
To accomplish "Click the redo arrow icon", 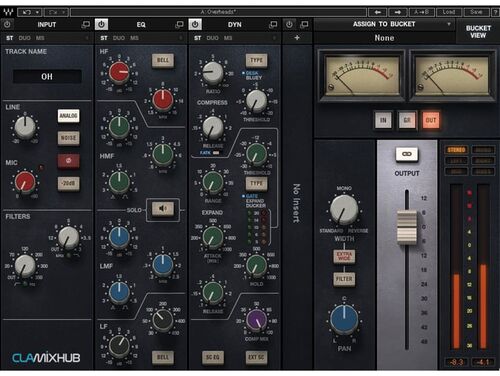I will [53, 13].
